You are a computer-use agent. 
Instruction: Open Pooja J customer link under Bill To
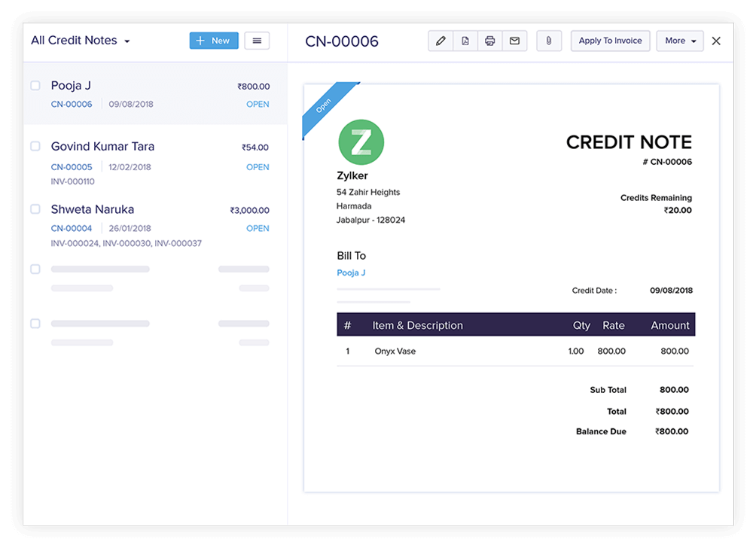[x=351, y=272]
